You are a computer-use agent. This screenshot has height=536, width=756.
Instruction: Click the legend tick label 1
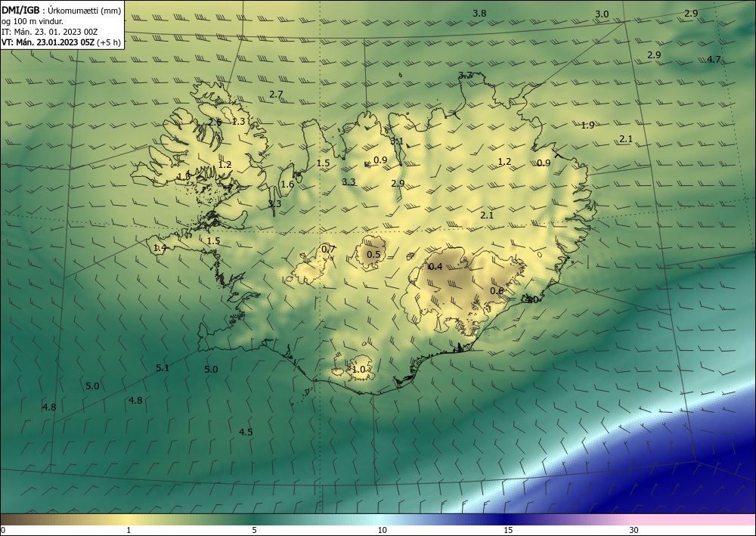[x=129, y=531]
